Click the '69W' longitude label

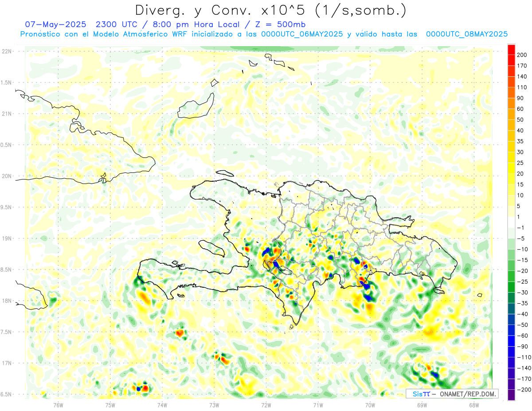tap(422, 405)
